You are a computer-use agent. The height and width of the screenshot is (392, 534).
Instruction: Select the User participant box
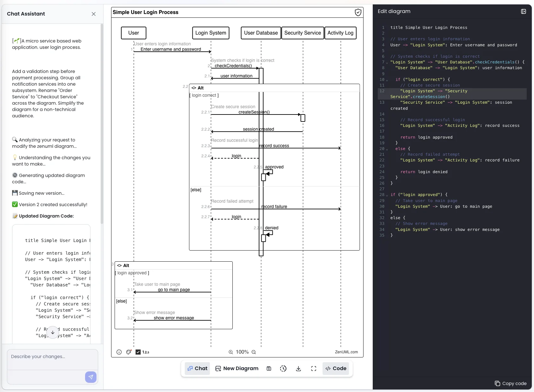click(134, 33)
